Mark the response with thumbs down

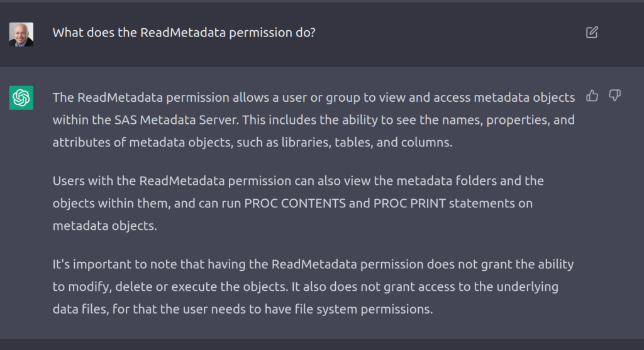coord(614,96)
